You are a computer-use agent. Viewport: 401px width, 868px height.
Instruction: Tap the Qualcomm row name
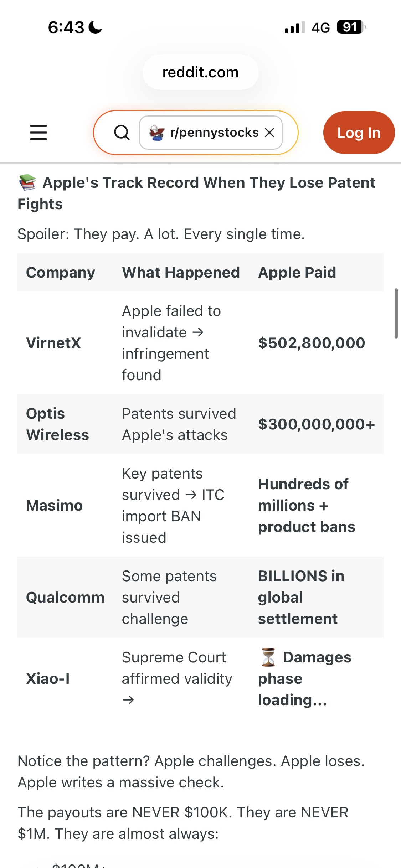coord(65,597)
